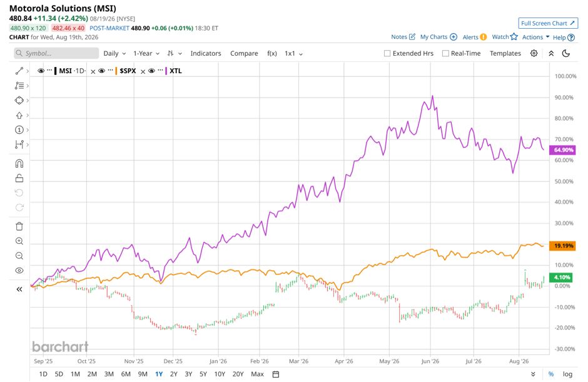Image resolution: width=588 pixels, height=382 pixels.
Task: Open MSI series more options dots
Action: [49, 71]
